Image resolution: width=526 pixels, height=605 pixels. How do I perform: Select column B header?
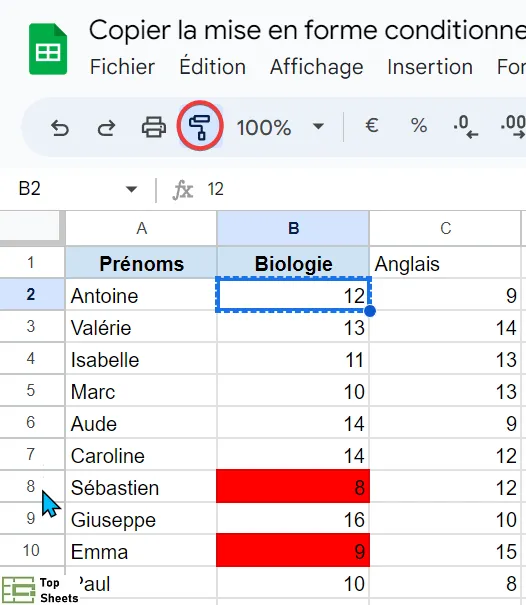(x=293, y=228)
